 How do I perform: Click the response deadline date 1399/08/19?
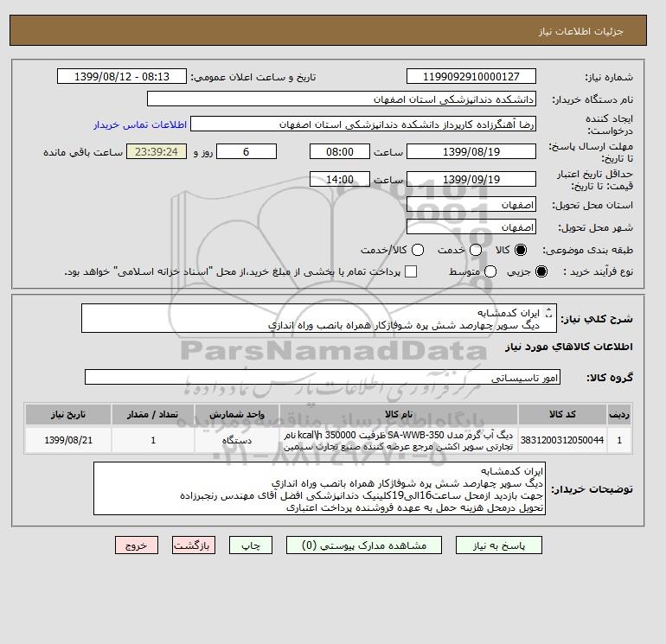point(471,151)
